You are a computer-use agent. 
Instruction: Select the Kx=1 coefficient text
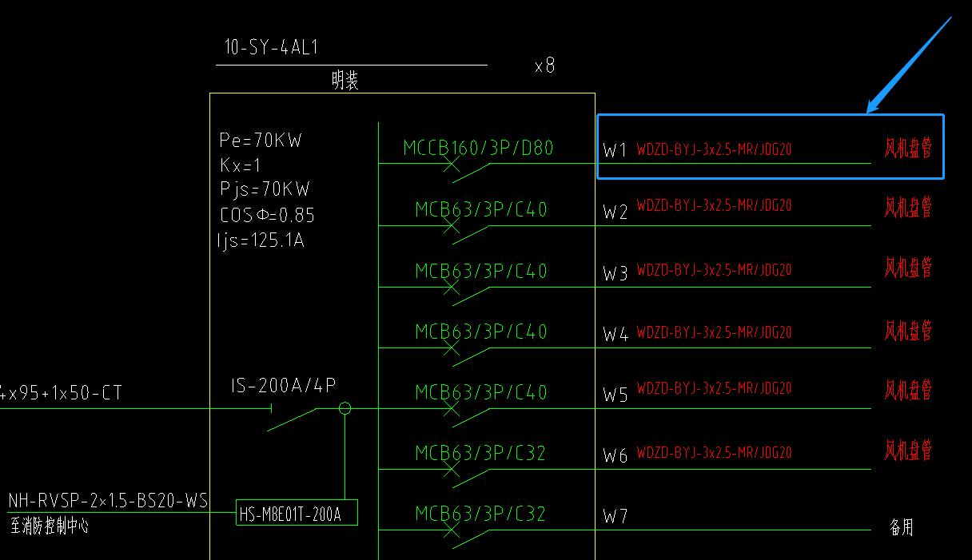(241, 165)
